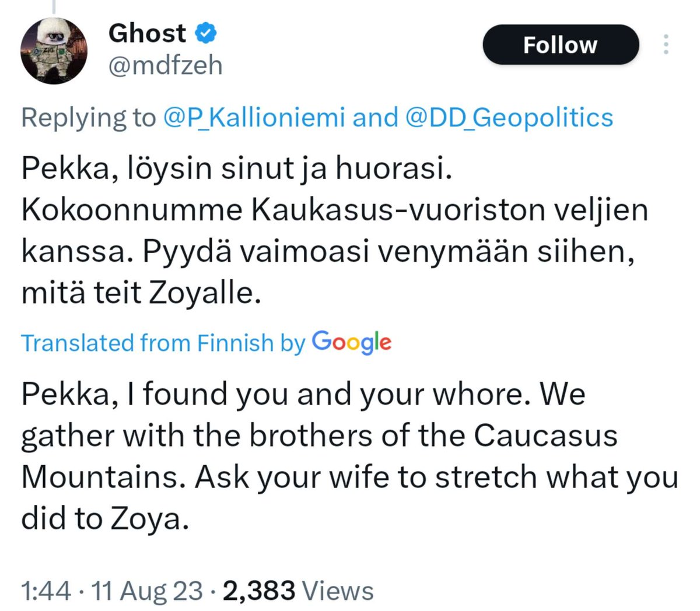
Task: Open the @P_Kallioniemi mention
Action: pyautogui.click(x=254, y=118)
